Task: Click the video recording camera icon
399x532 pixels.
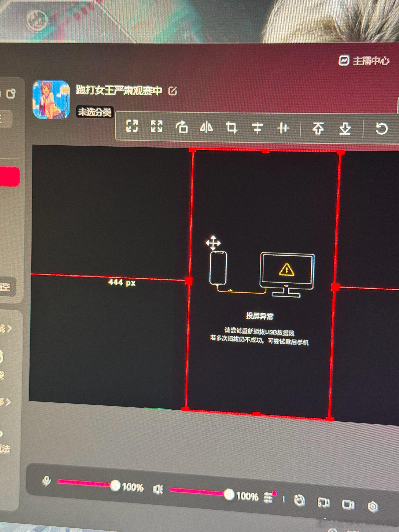Action: click(348, 504)
